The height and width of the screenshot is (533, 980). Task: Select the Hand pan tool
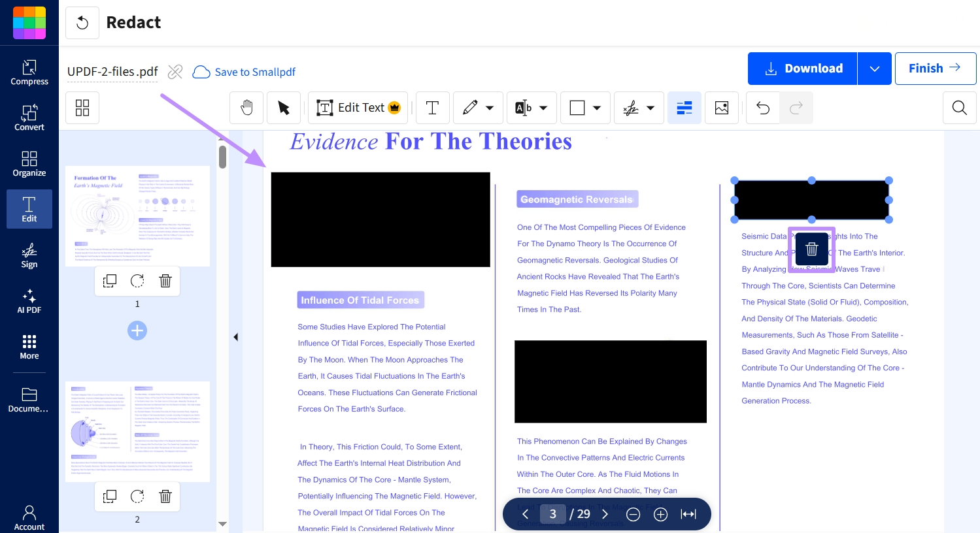246,107
